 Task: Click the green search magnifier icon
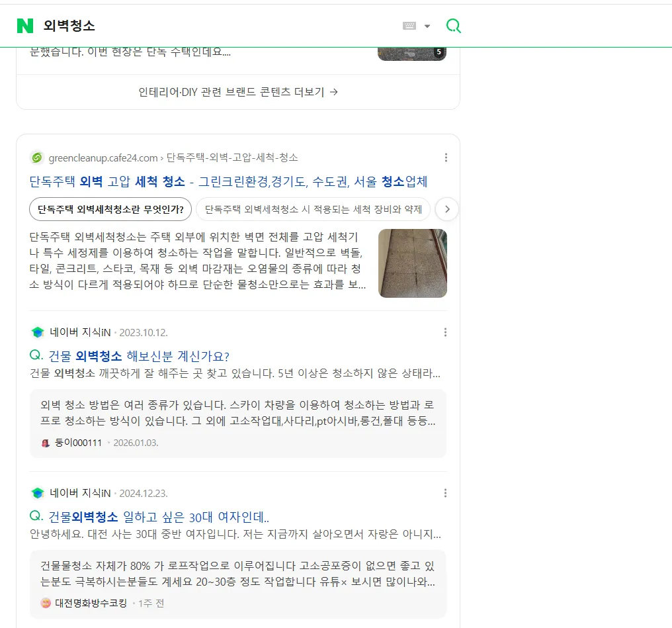(454, 26)
